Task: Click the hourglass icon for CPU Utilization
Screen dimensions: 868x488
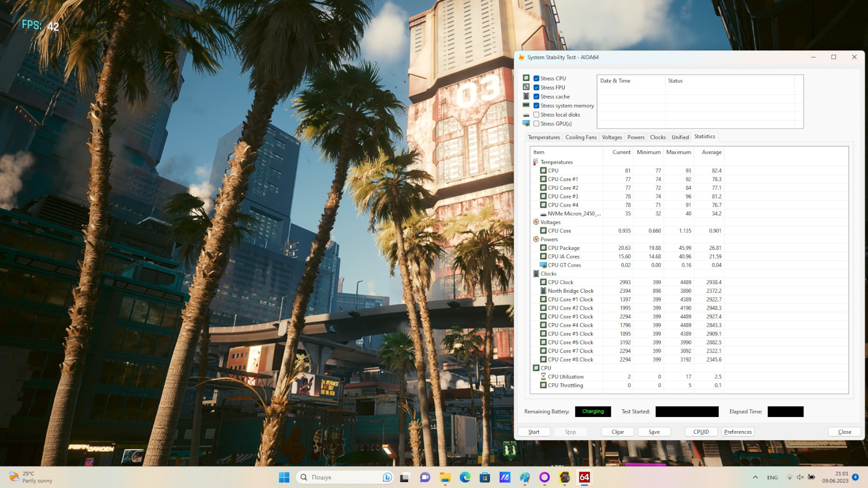Action: tap(543, 377)
